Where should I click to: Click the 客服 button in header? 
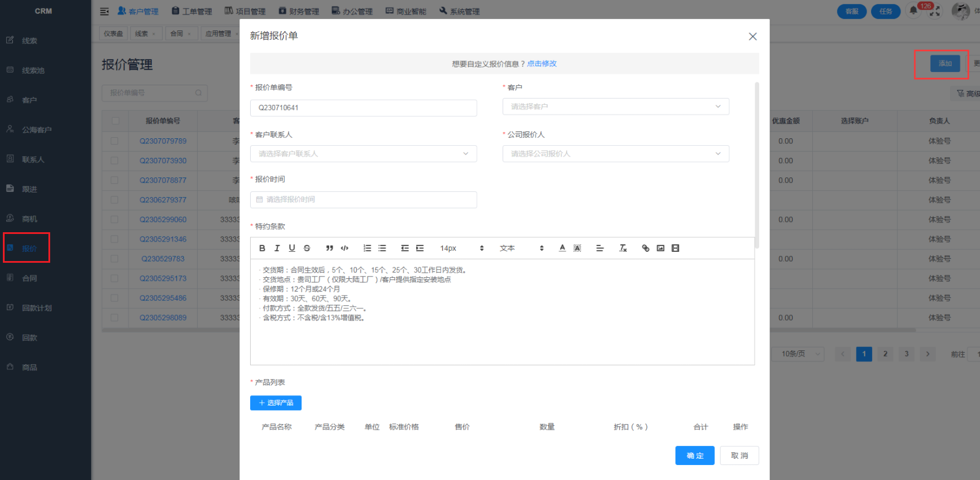pyautogui.click(x=851, y=12)
